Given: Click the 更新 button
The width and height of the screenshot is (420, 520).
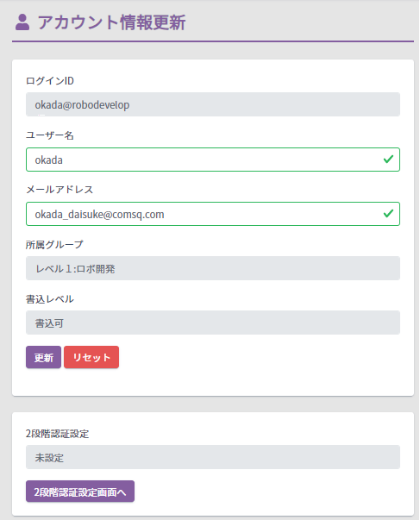Looking at the screenshot, I should [x=43, y=357].
